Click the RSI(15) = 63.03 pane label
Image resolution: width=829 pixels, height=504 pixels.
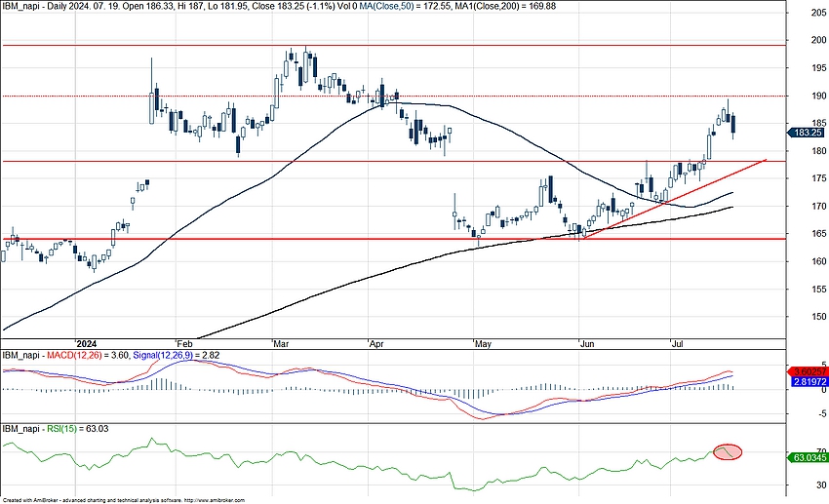(x=78, y=429)
